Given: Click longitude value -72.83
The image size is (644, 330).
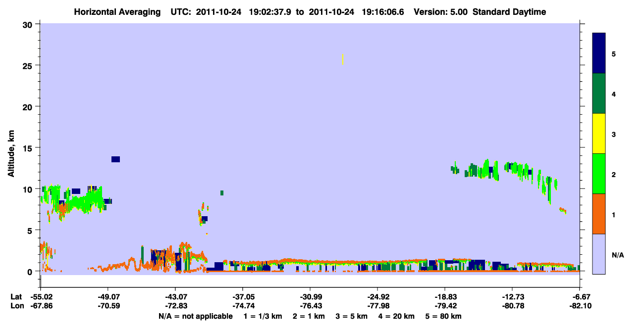Looking at the screenshot, I should coord(175,306).
